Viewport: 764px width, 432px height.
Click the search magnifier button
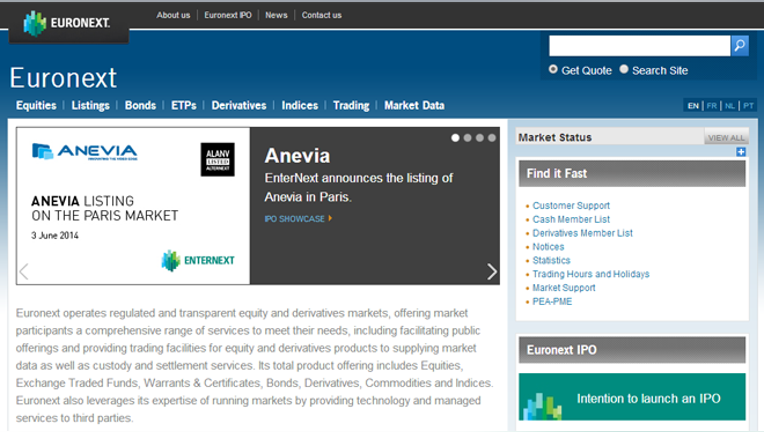(740, 46)
